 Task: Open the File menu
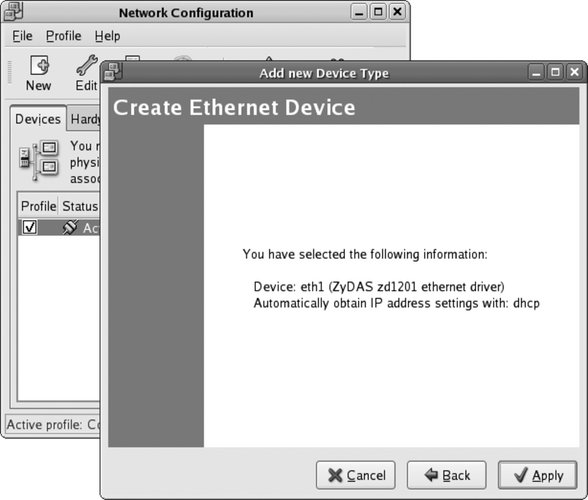[x=22, y=36]
